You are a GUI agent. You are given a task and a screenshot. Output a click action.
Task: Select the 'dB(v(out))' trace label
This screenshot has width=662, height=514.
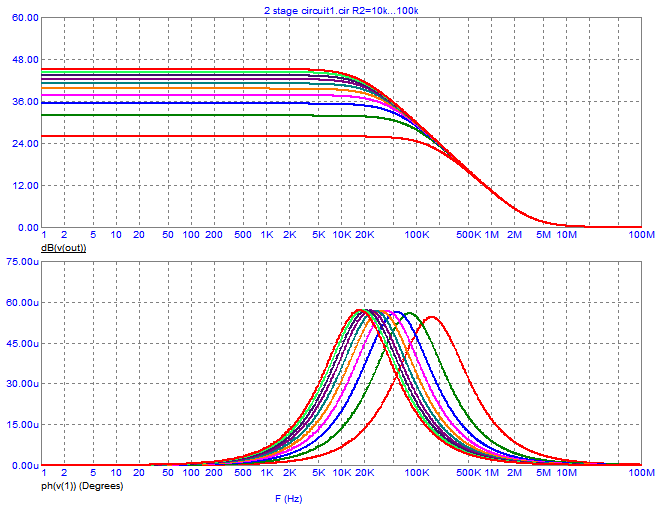point(63,248)
